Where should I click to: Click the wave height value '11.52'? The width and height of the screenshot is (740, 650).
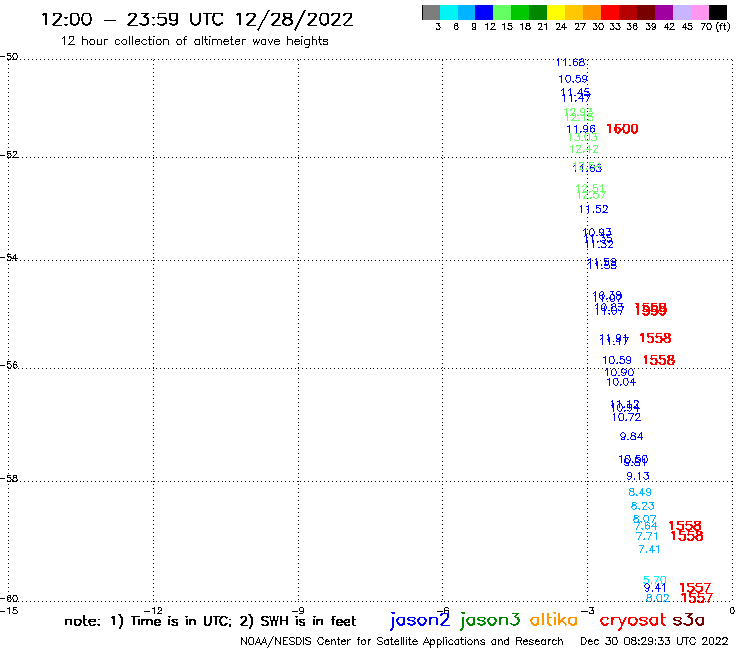[594, 209]
